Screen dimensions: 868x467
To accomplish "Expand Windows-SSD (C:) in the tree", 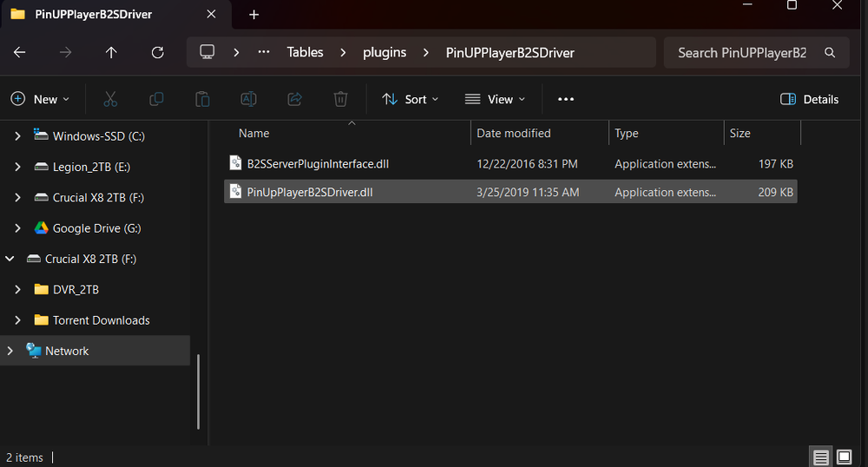I will click(x=17, y=136).
